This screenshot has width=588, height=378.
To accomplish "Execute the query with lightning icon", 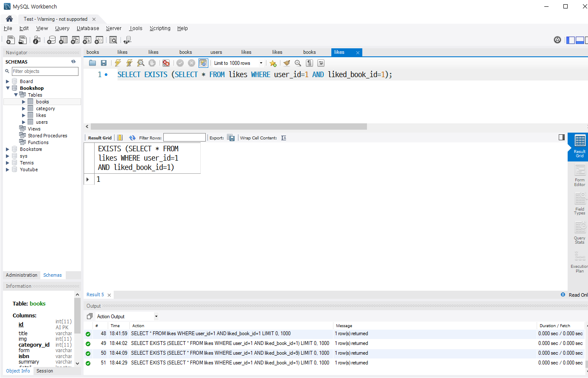I will 118,63.
